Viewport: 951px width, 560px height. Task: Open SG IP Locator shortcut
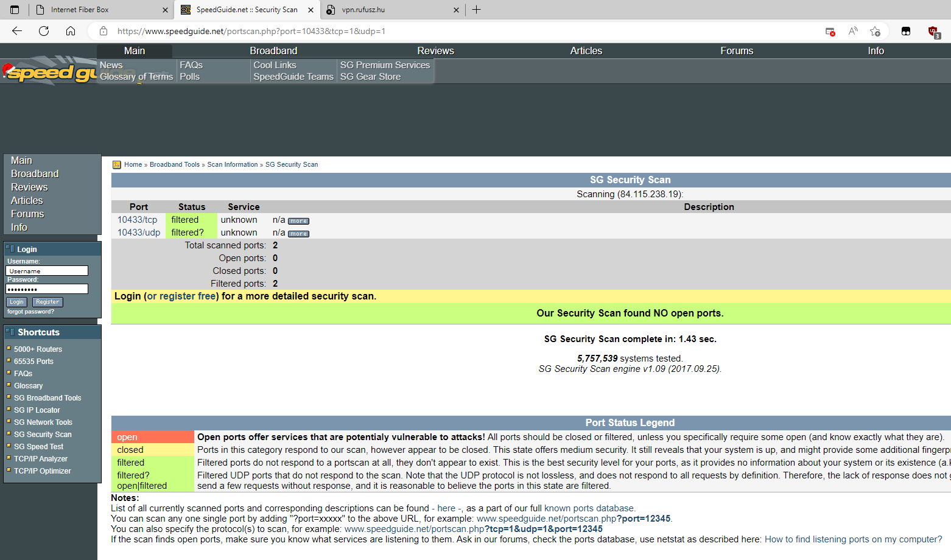pyautogui.click(x=37, y=410)
